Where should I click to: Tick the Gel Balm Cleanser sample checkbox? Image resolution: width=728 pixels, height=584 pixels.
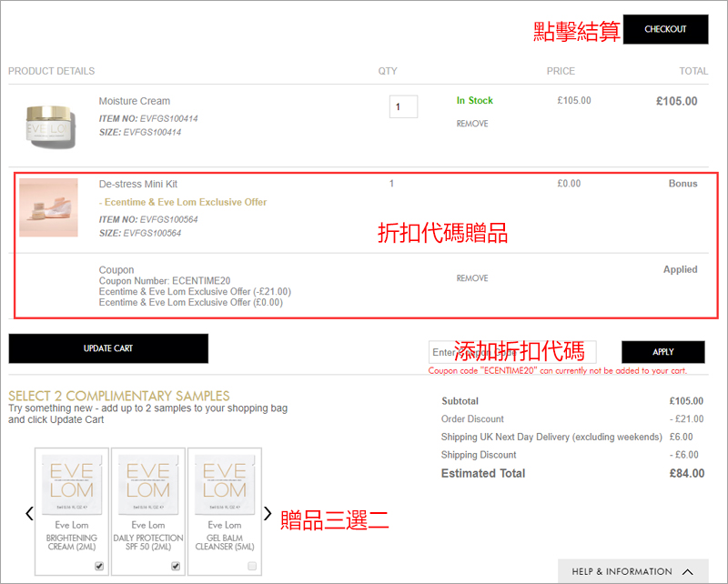[x=252, y=566]
